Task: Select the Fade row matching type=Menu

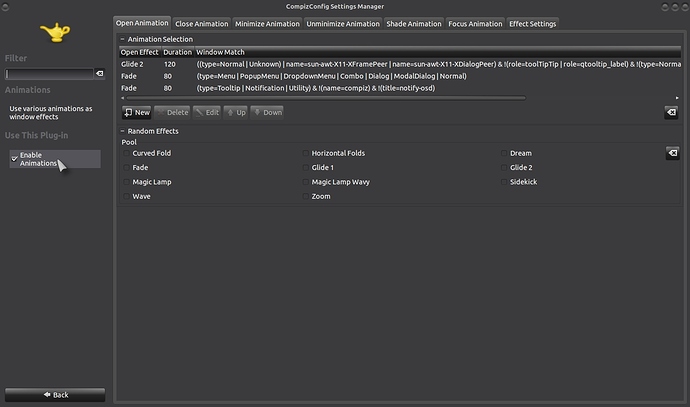Action: (x=400, y=76)
